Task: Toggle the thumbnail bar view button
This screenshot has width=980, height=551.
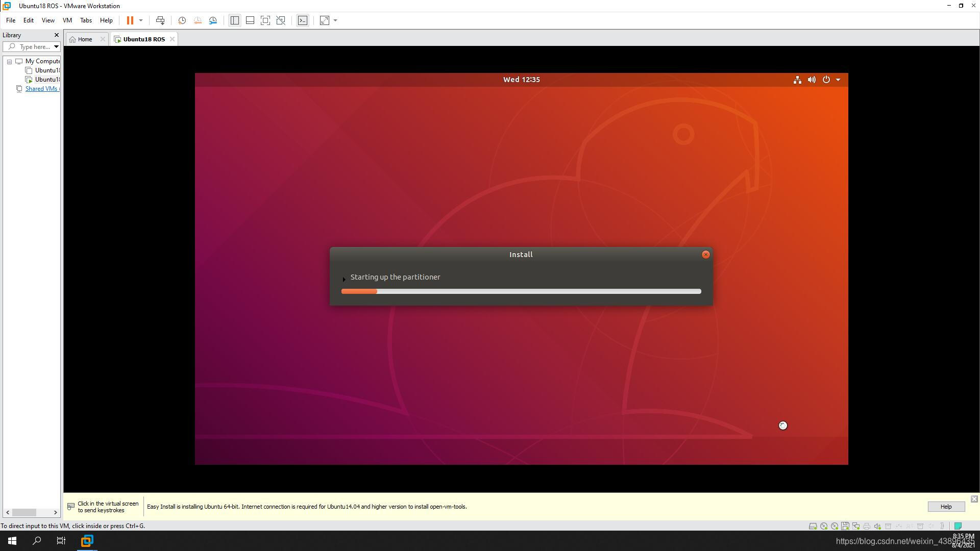Action: point(250,20)
